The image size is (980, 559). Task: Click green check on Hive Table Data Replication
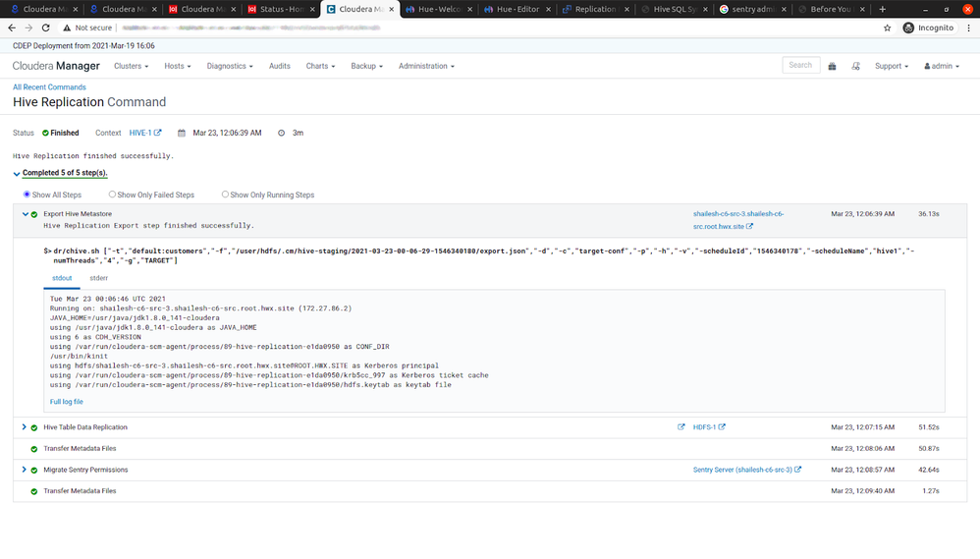click(x=34, y=427)
